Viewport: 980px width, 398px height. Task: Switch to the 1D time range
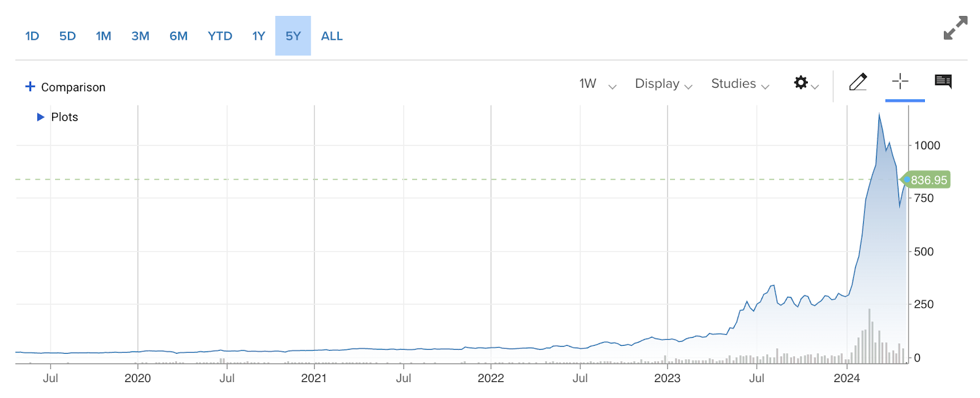[32, 36]
